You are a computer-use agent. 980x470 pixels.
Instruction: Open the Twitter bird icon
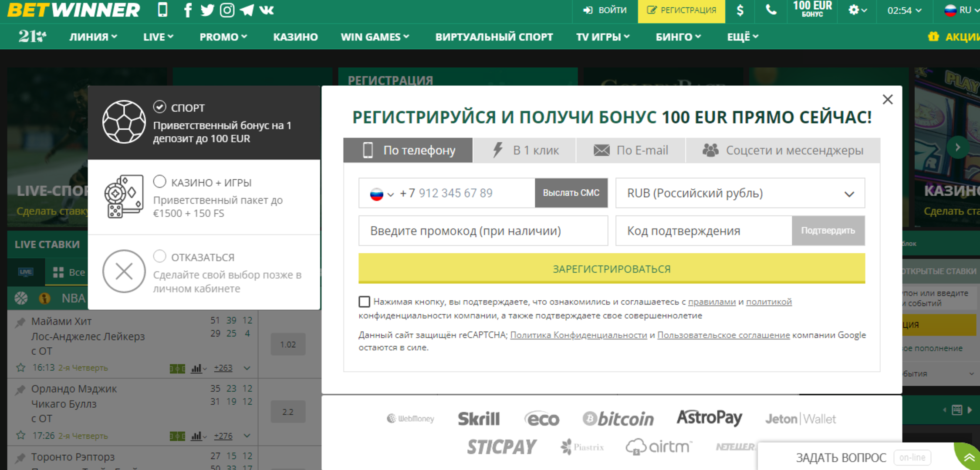[207, 10]
